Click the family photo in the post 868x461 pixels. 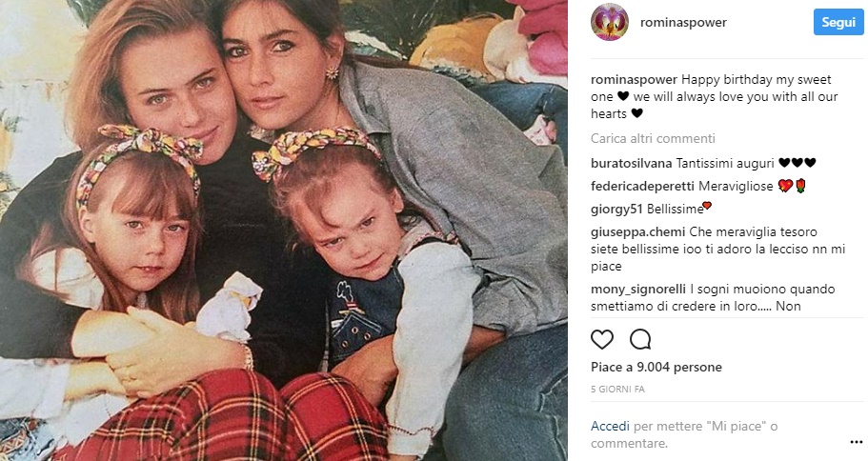(283, 230)
